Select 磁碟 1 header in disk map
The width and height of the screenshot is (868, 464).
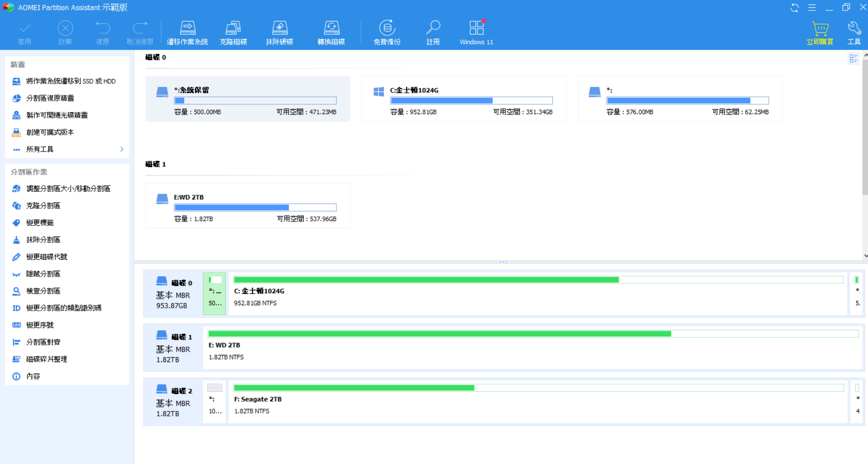(173, 348)
